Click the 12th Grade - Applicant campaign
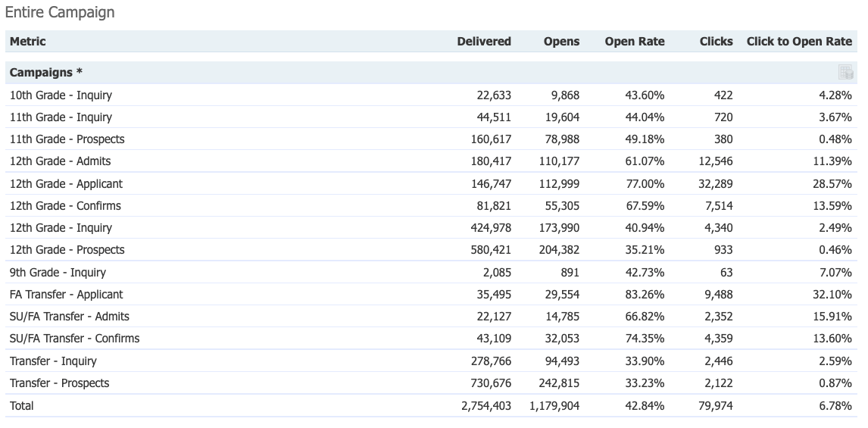Screen dimensions: 868x428 [66, 184]
